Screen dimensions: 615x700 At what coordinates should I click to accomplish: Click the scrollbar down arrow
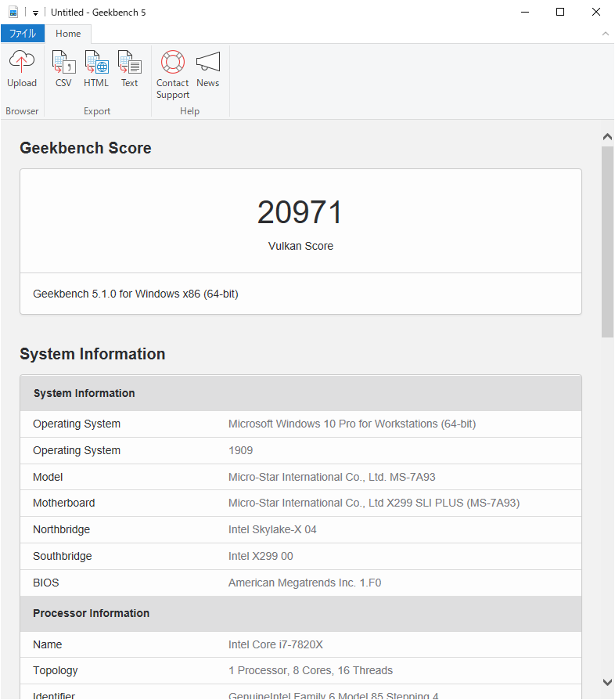point(607,682)
